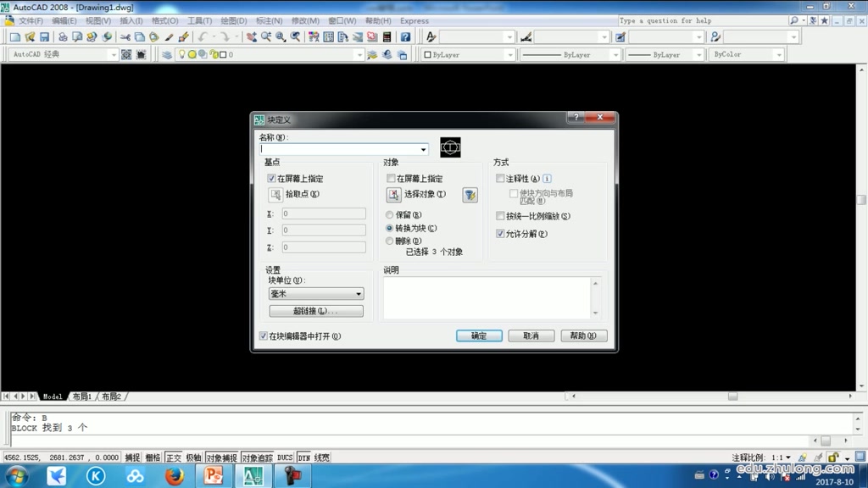This screenshot has width=868, height=488.
Task: Select the 删除 (Delete) radio button
Action: tap(389, 241)
